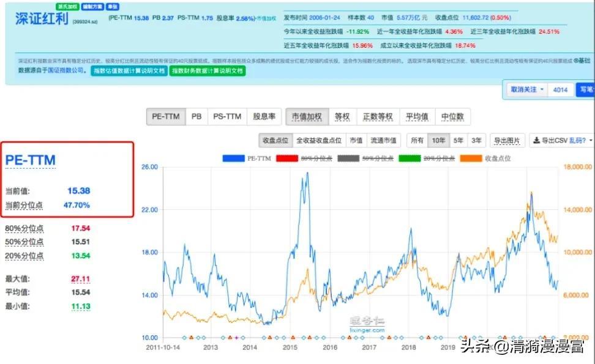The height and width of the screenshot is (364, 595).
Task: Toggle green 20%分位点 legend series
Action: pos(427,158)
